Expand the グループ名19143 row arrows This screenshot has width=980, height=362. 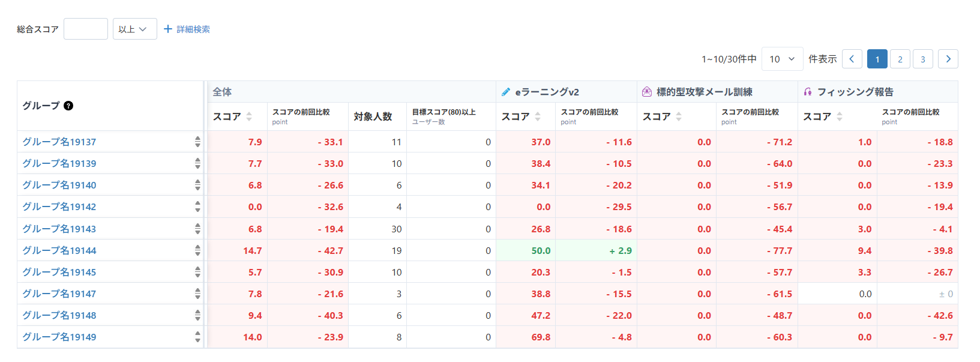click(x=197, y=229)
